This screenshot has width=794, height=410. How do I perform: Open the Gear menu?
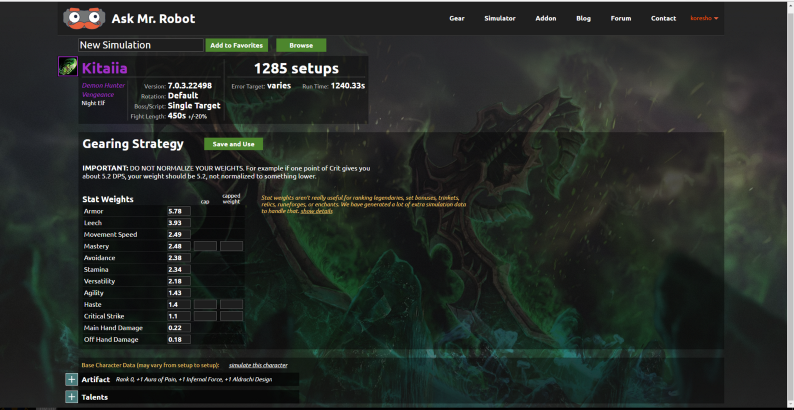pos(457,18)
